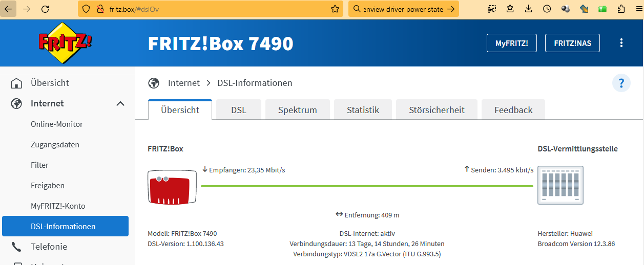The width and height of the screenshot is (644, 265).
Task: Switch to the Statistik tab
Action: [363, 110]
